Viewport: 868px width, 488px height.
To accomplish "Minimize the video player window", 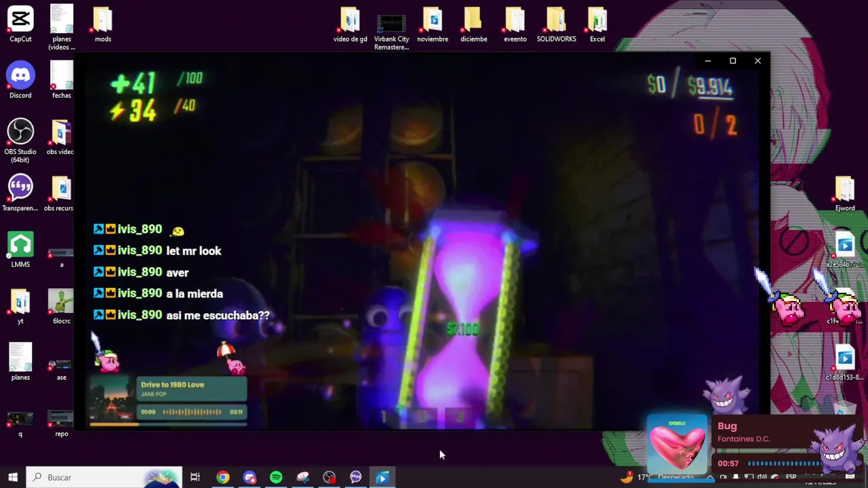I will (708, 61).
